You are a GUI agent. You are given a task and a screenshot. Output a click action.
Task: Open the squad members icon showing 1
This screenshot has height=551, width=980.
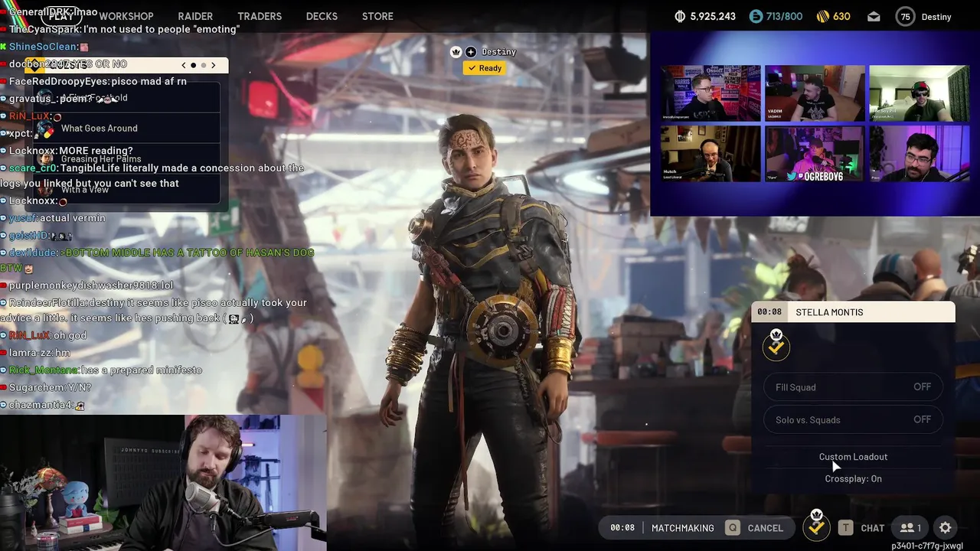click(x=910, y=527)
